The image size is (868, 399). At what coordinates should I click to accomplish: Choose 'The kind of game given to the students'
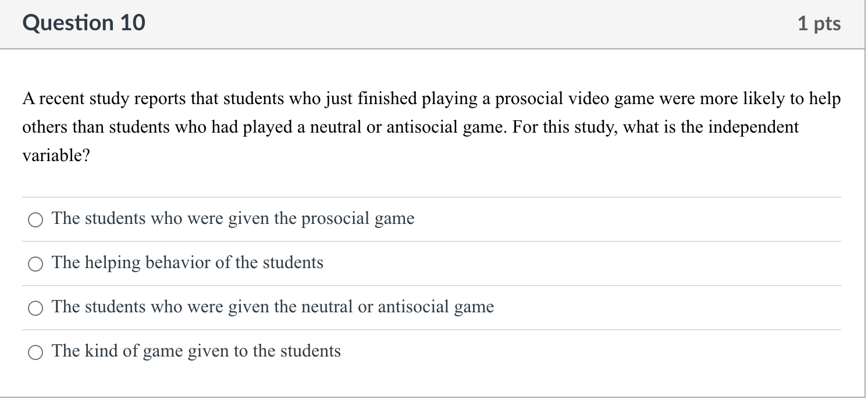[x=195, y=351]
